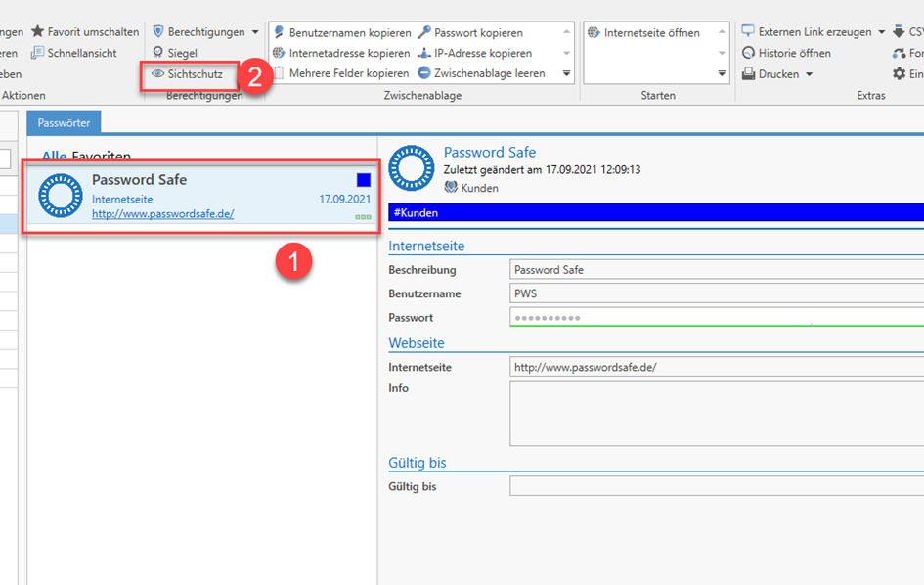Click the IP-Adresse kopieren icon
924x585 pixels.
point(424,53)
